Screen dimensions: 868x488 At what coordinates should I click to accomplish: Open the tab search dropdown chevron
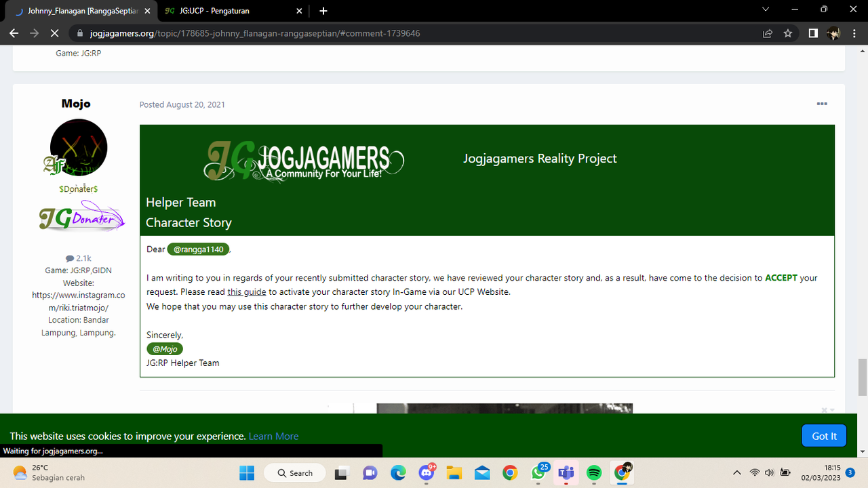766,9
